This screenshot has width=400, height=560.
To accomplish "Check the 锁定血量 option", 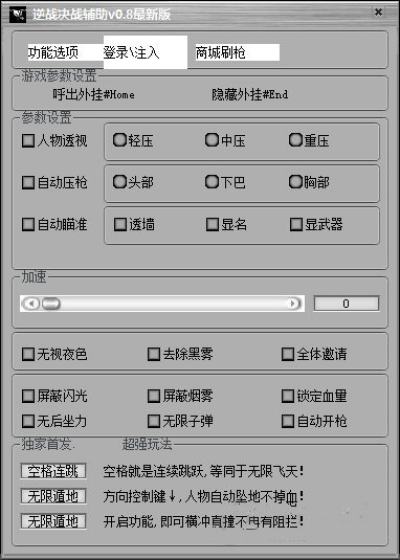I will [x=288, y=396].
